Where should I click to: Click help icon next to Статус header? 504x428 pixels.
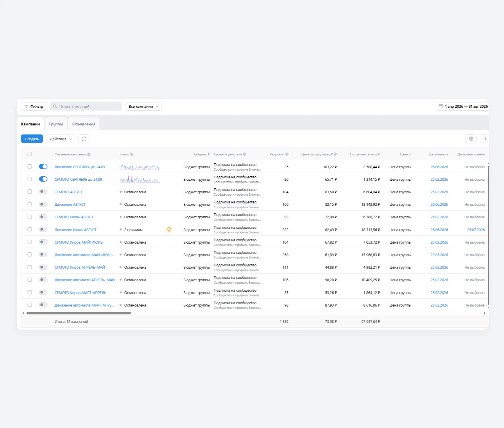click(x=132, y=154)
